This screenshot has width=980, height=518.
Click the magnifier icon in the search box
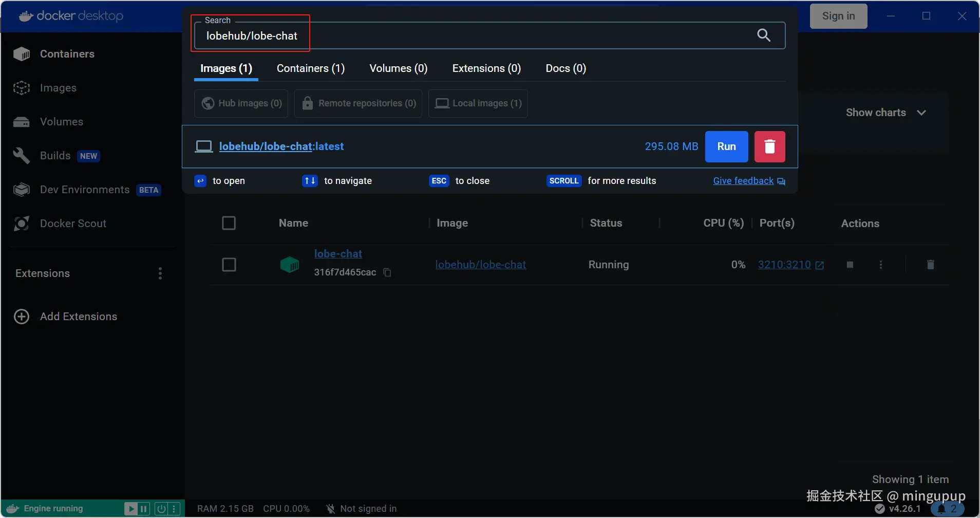(764, 35)
